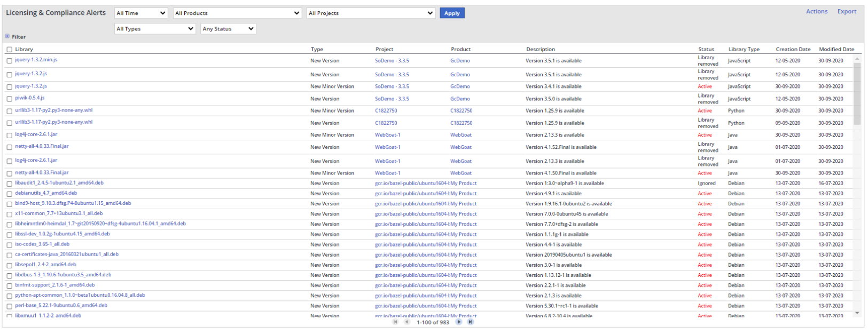The image size is (868, 334).
Task: Open the Actions menu
Action: click(816, 12)
